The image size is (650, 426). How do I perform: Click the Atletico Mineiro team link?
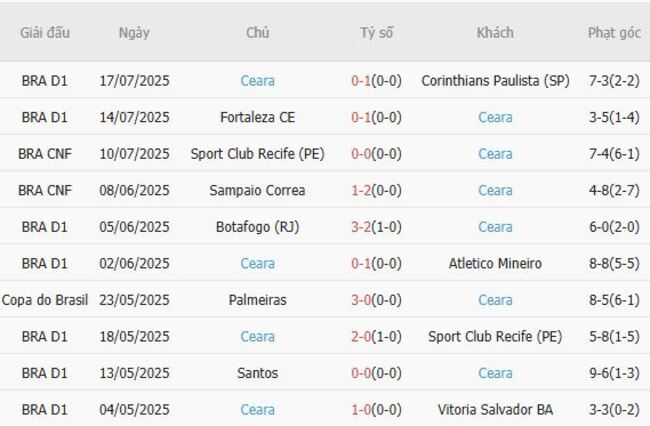coord(495,263)
